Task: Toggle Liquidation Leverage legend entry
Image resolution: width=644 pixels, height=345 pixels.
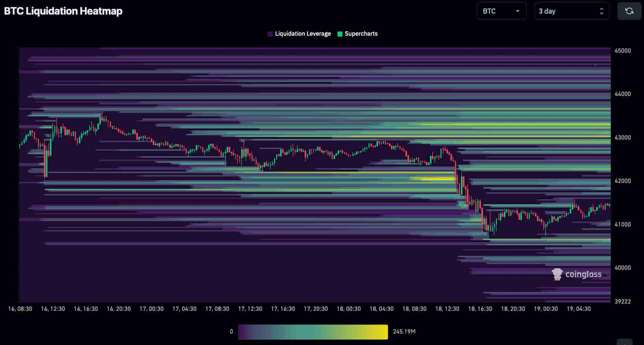Action: (299, 34)
